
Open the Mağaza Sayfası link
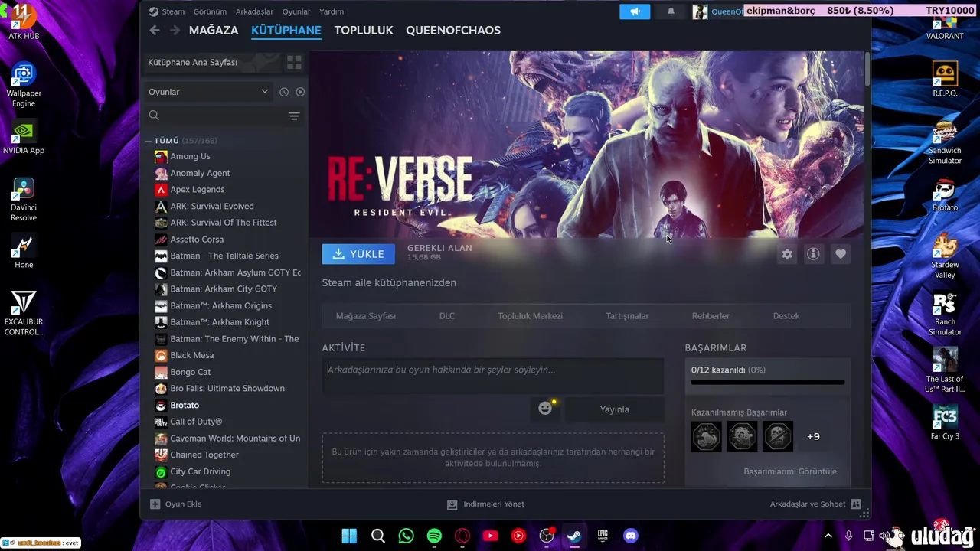point(366,315)
